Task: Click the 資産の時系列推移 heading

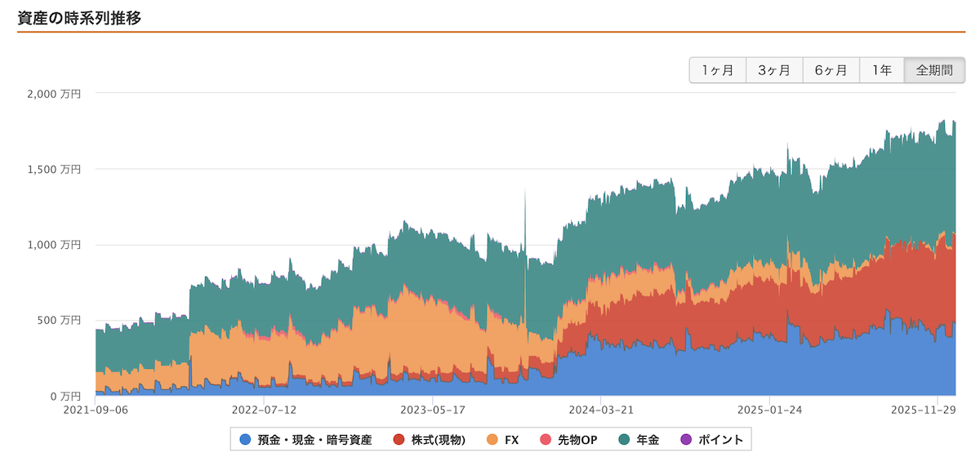Action: point(79,18)
